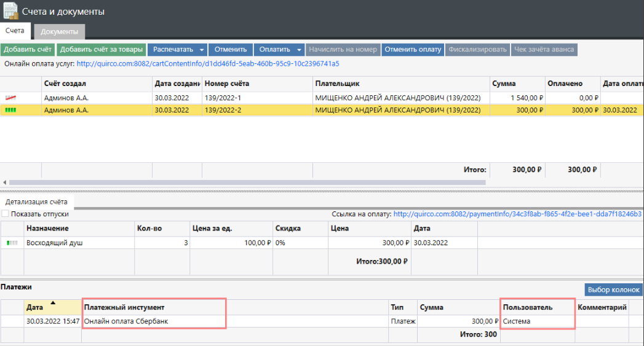
Task: Open the Ссылка на оплату paymentInfo link
Action: 517,214
